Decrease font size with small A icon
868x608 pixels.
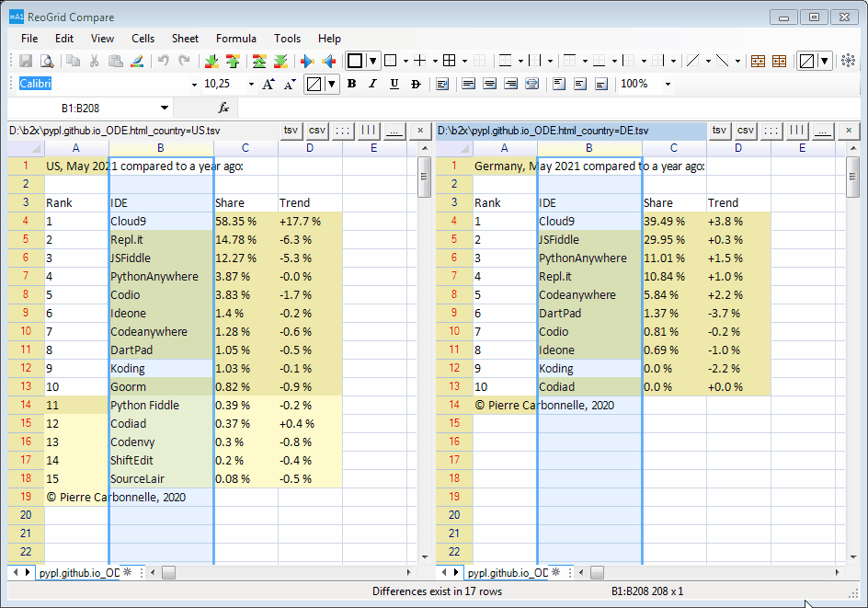tap(290, 85)
